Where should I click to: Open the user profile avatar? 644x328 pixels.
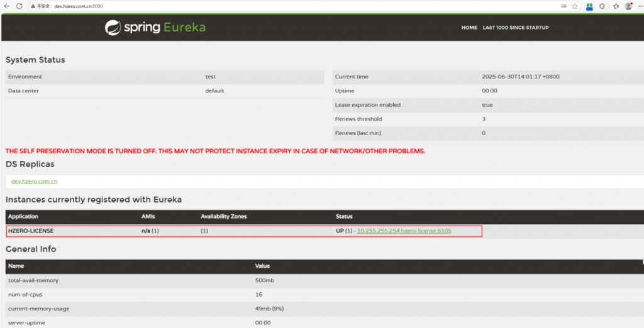point(628,6)
